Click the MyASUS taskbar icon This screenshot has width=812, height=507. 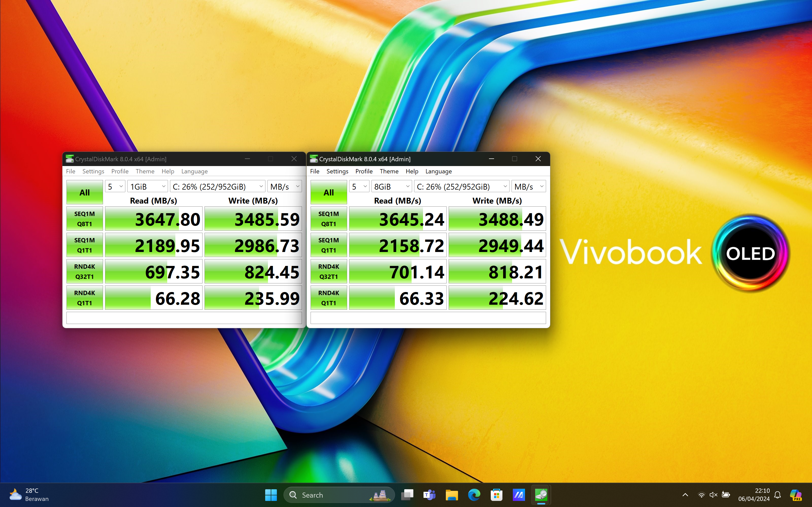(518, 495)
